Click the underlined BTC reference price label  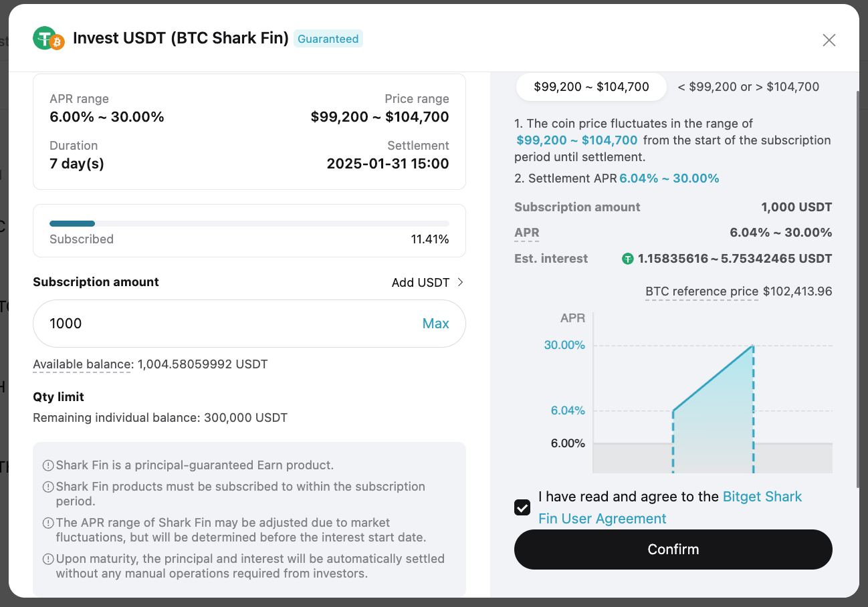coord(701,292)
